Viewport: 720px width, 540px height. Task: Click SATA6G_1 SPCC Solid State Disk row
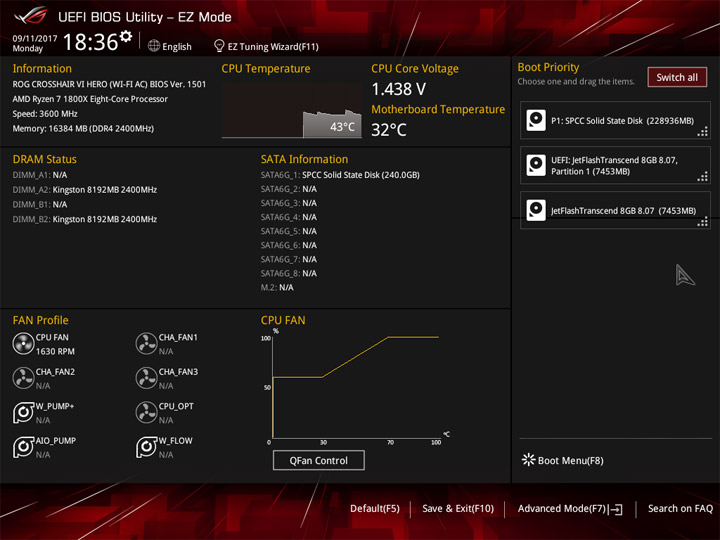340,175
